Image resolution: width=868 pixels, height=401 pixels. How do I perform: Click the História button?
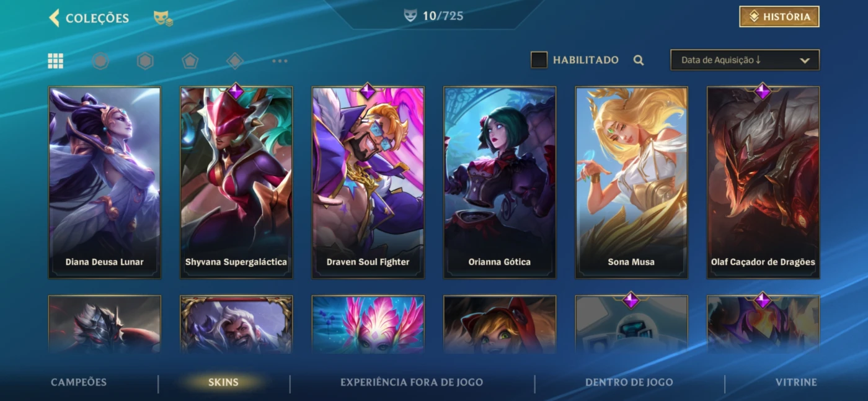pyautogui.click(x=779, y=17)
